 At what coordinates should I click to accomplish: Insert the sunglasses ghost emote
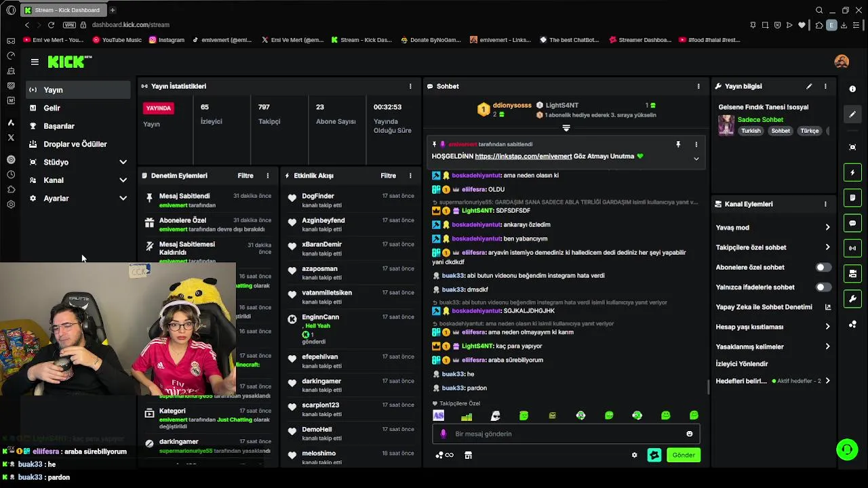click(x=496, y=415)
